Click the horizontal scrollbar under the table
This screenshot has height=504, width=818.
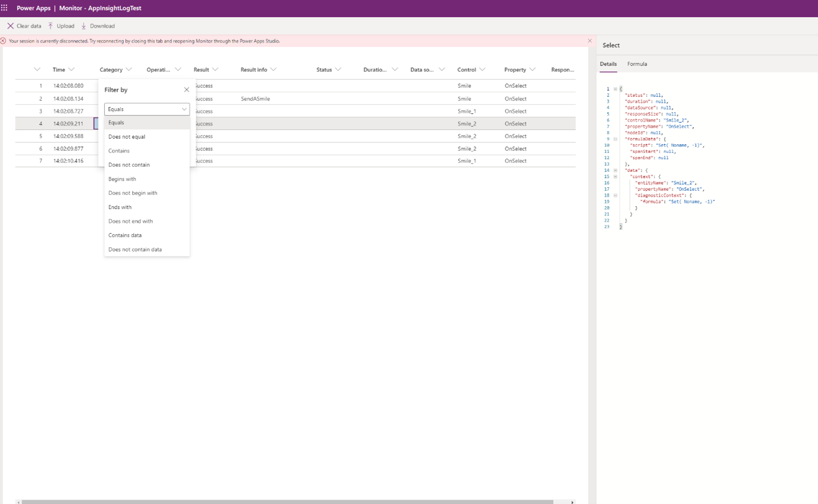pyautogui.click(x=287, y=502)
